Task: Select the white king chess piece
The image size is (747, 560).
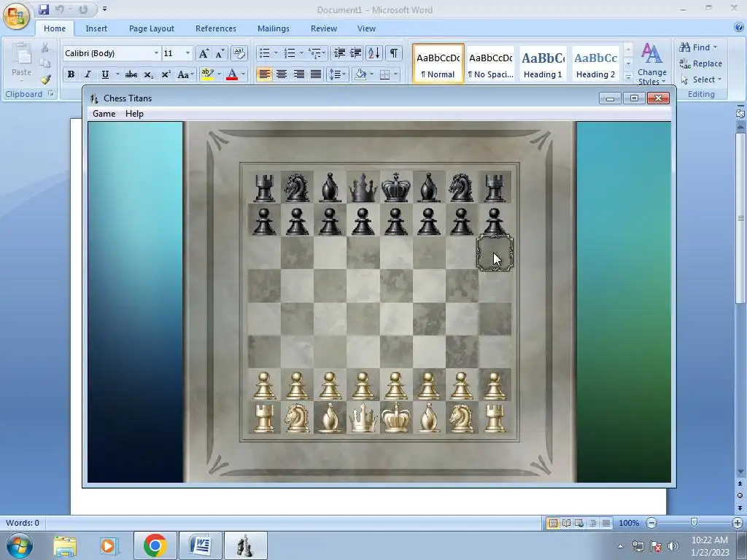Action: point(396,418)
